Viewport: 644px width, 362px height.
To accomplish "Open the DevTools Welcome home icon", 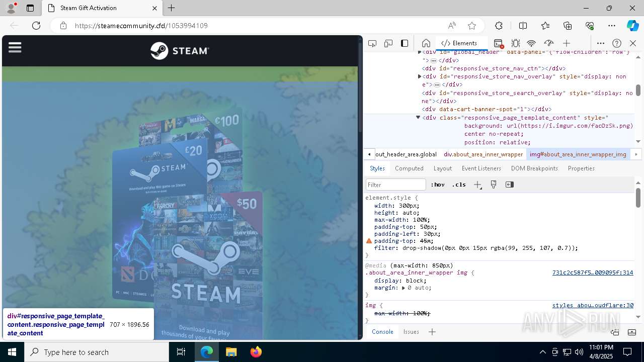I will [x=426, y=43].
